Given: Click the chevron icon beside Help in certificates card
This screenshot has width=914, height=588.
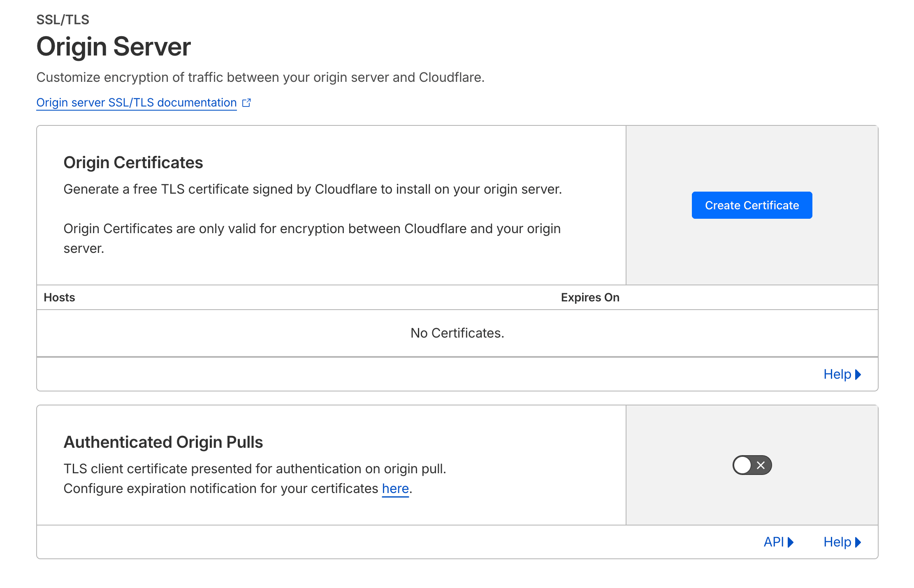Looking at the screenshot, I should pos(857,375).
